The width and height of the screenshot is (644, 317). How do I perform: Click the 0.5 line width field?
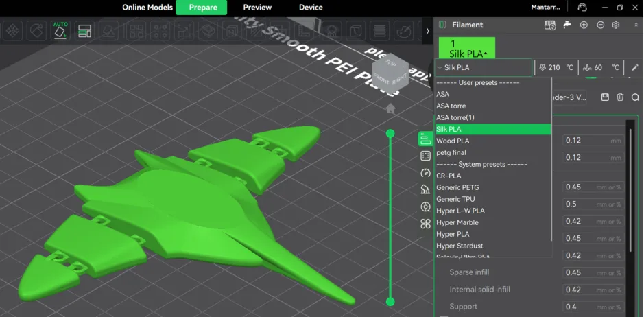tap(593, 204)
